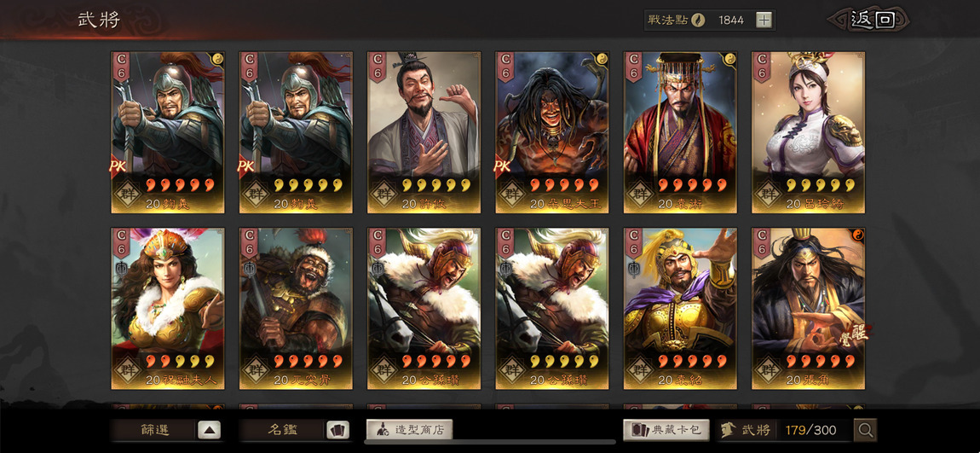
Task: Pick the 兀突骨 general card
Action: coord(296,309)
